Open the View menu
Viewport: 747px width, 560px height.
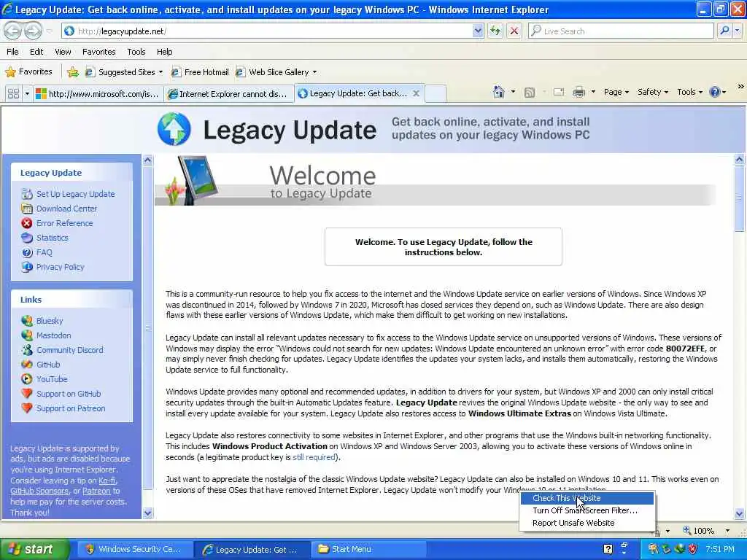tap(63, 52)
